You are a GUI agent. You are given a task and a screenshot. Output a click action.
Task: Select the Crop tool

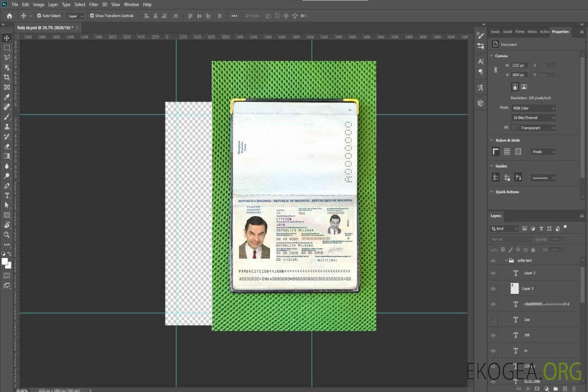[7, 77]
